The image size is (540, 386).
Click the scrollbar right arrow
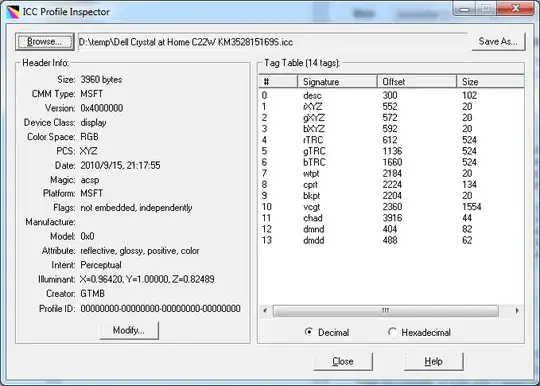517,311
